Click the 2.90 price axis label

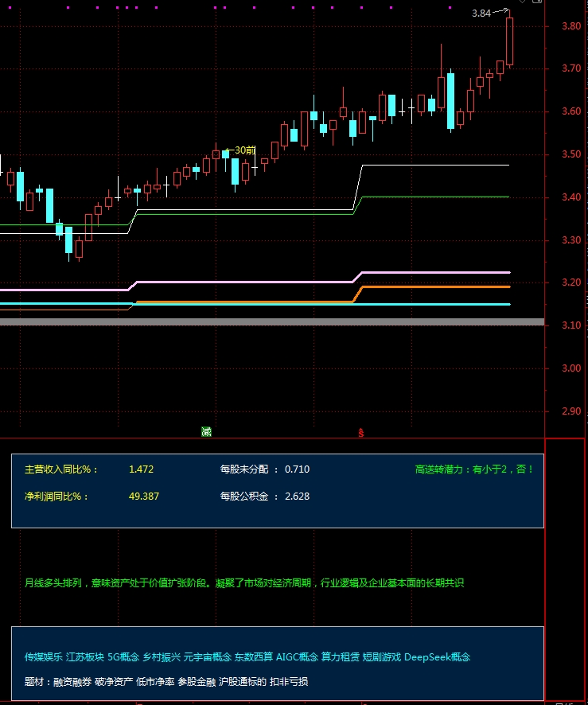click(571, 411)
